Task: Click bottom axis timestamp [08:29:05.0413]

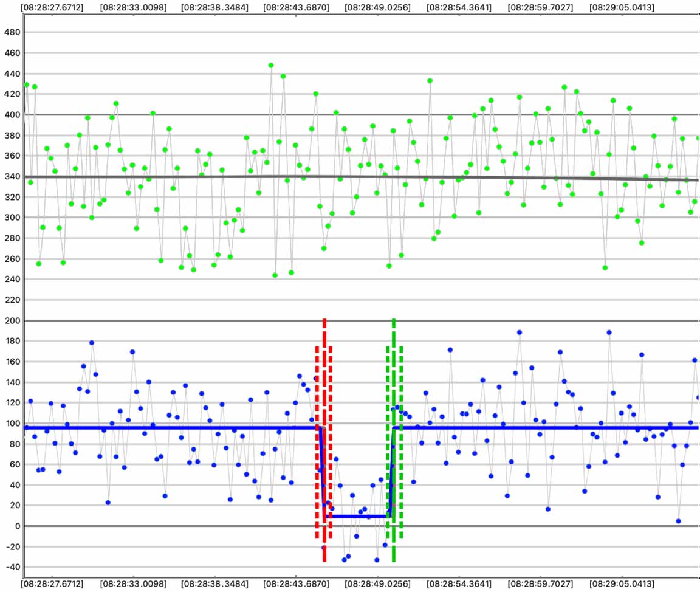Action: click(622, 583)
